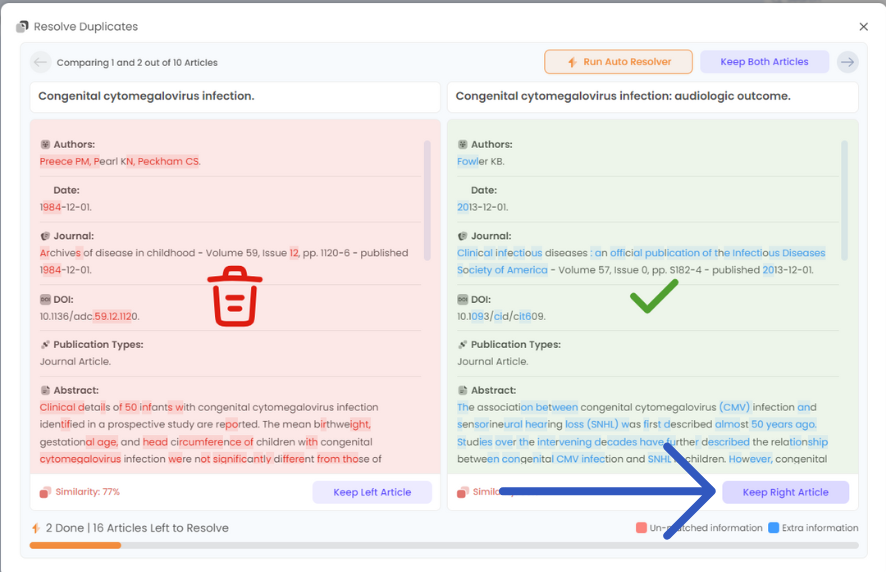Advance to next comparison with right arrow
The width and height of the screenshot is (886, 572).
(x=847, y=62)
